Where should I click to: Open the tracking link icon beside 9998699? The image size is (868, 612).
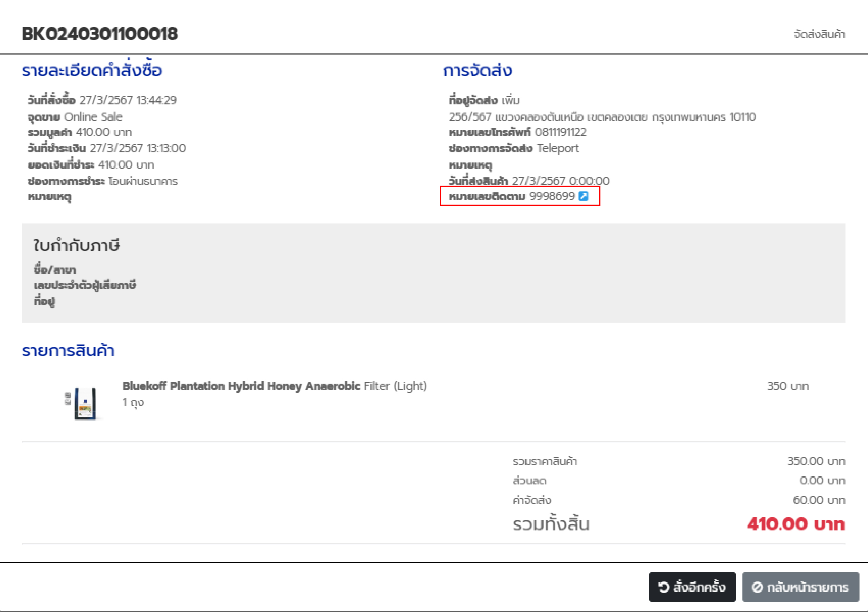[x=583, y=196]
